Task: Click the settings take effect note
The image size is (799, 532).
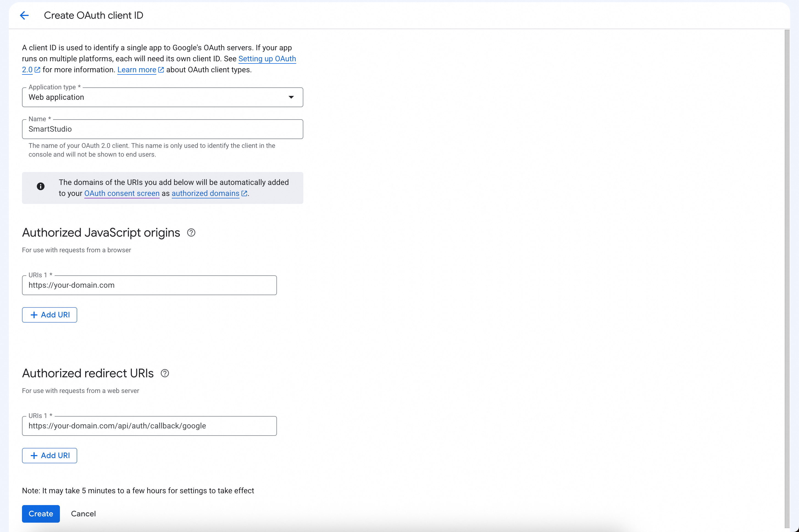Action: pyautogui.click(x=138, y=491)
